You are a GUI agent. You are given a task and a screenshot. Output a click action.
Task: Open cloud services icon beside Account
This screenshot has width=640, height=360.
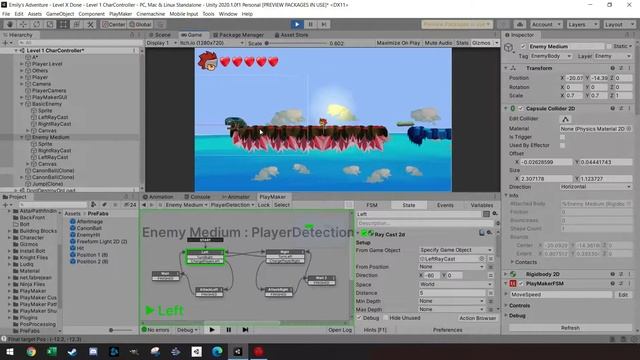tap(520, 24)
